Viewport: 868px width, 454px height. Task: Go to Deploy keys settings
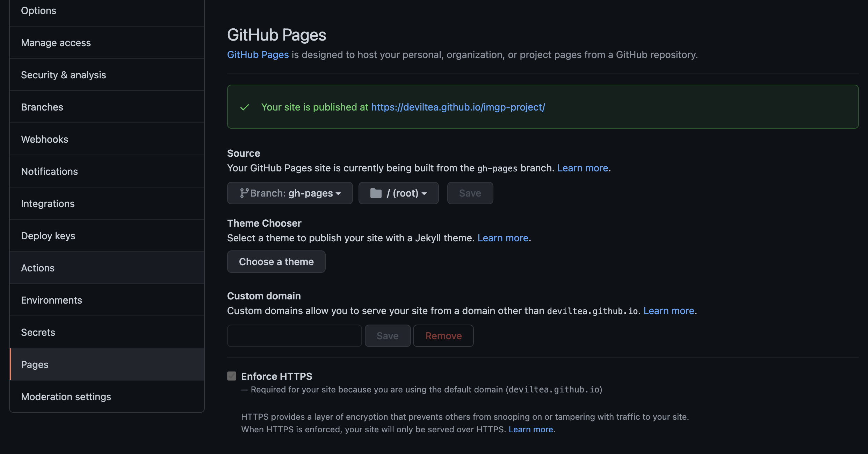(x=107, y=236)
